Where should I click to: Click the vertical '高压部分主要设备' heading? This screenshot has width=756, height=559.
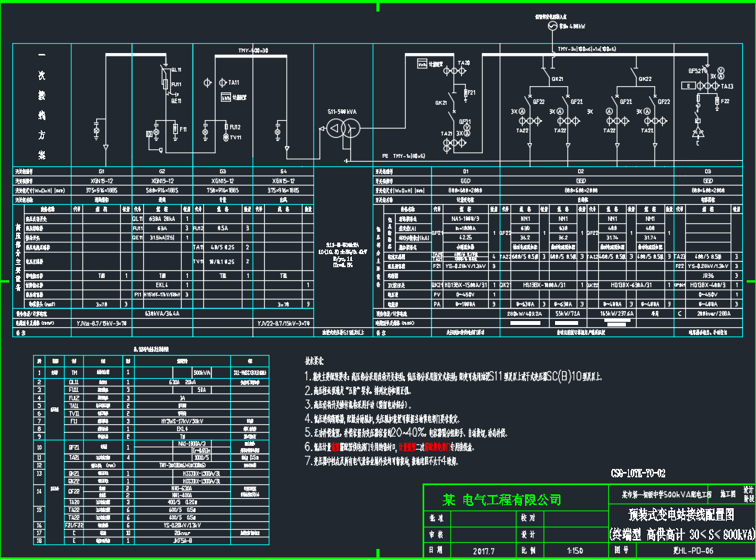[18, 256]
